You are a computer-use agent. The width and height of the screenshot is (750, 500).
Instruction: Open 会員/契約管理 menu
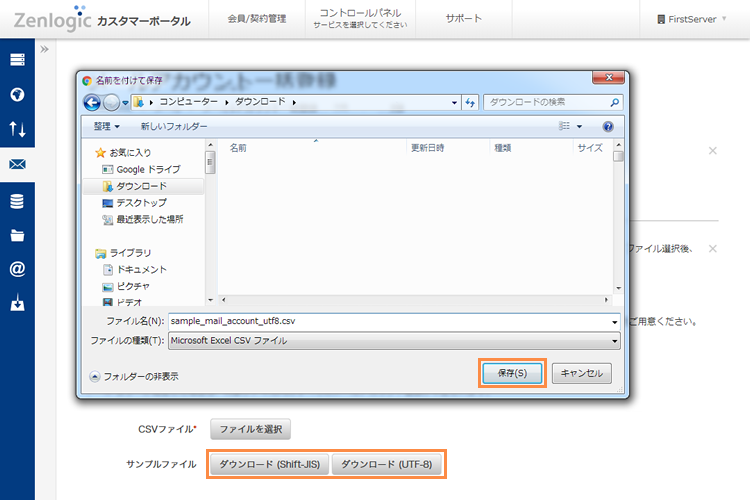(x=257, y=19)
